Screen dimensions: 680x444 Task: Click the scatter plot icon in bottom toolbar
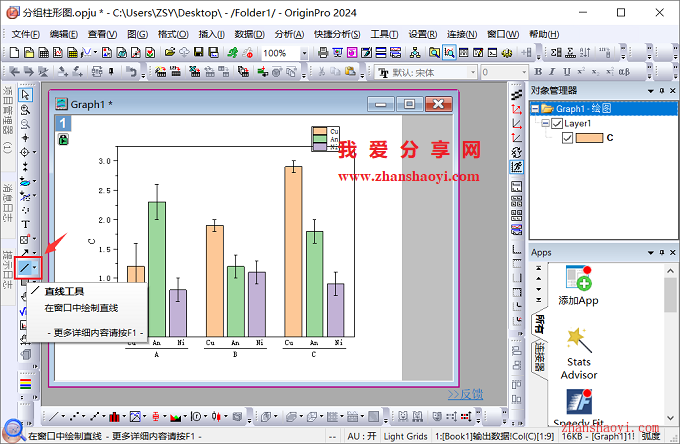point(74,417)
